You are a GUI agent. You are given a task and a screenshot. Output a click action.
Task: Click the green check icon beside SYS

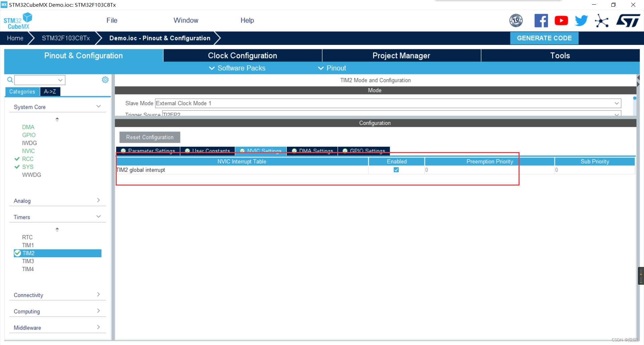point(17,167)
